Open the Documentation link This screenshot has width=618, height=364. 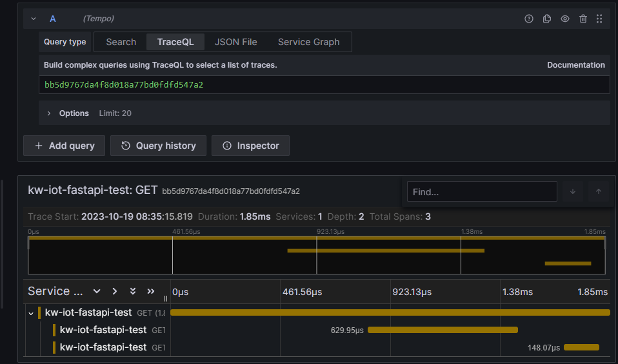[x=576, y=65]
